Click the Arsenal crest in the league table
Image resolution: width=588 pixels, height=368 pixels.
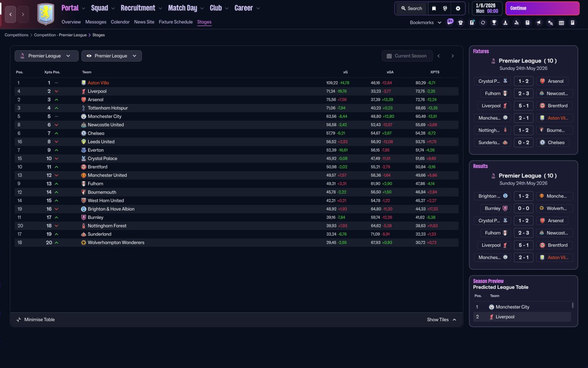pyautogui.click(x=84, y=99)
